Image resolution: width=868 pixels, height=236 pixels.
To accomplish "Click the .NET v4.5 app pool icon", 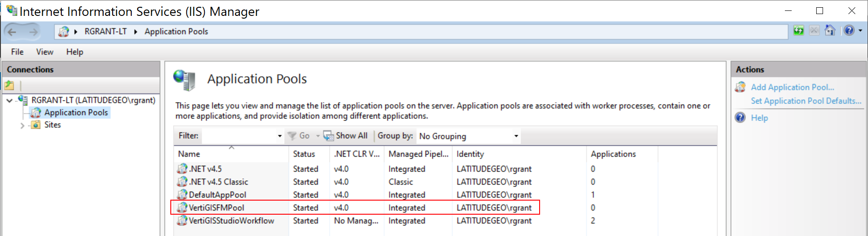I will (182, 169).
